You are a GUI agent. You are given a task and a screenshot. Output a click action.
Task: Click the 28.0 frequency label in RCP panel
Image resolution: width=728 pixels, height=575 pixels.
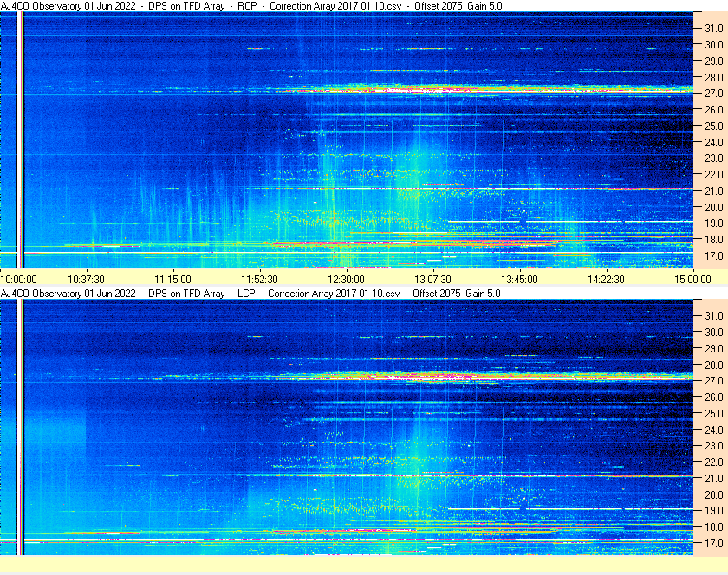[x=714, y=77]
